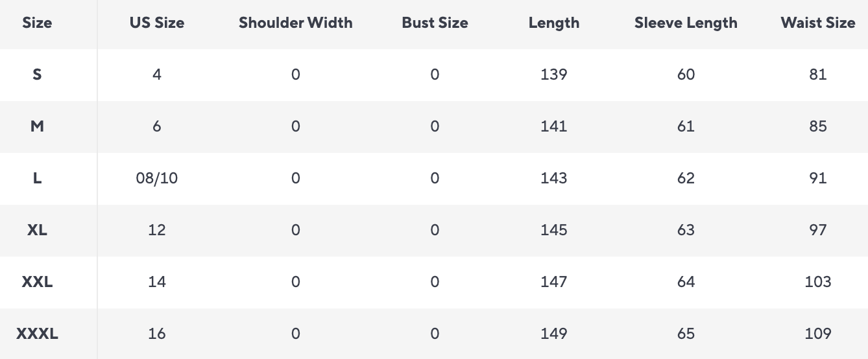Image resolution: width=868 pixels, height=359 pixels.
Task: Select the S size row label
Action: [37, 75]
